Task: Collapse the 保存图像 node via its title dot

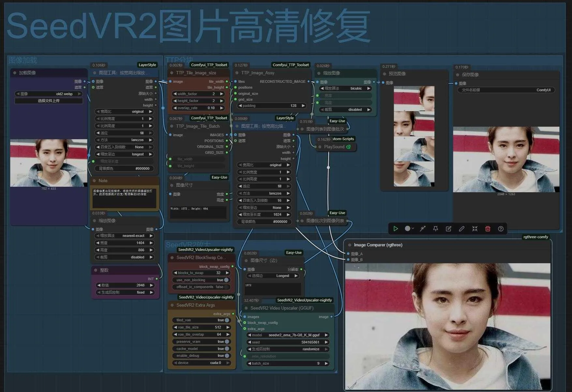Action: 458,75
